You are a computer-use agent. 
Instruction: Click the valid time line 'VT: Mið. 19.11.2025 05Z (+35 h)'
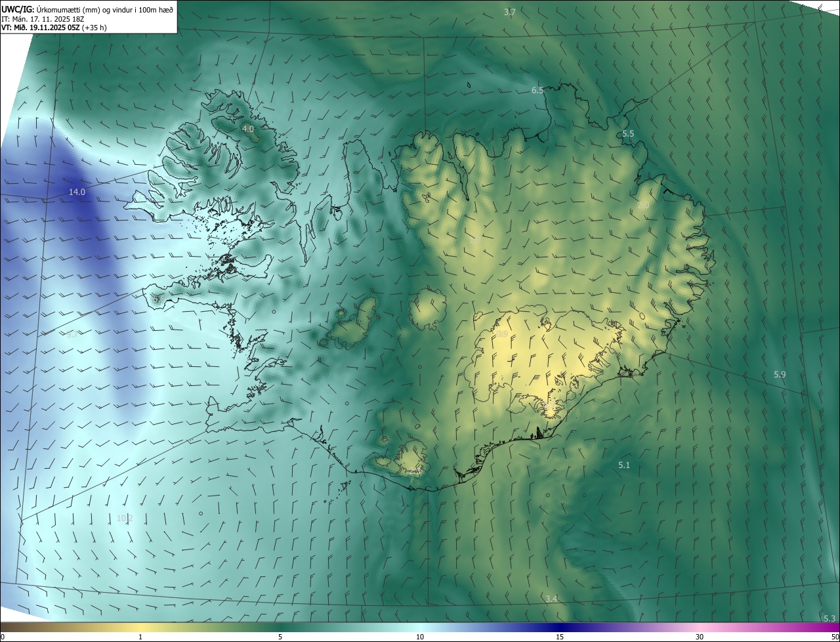(54, 28)
